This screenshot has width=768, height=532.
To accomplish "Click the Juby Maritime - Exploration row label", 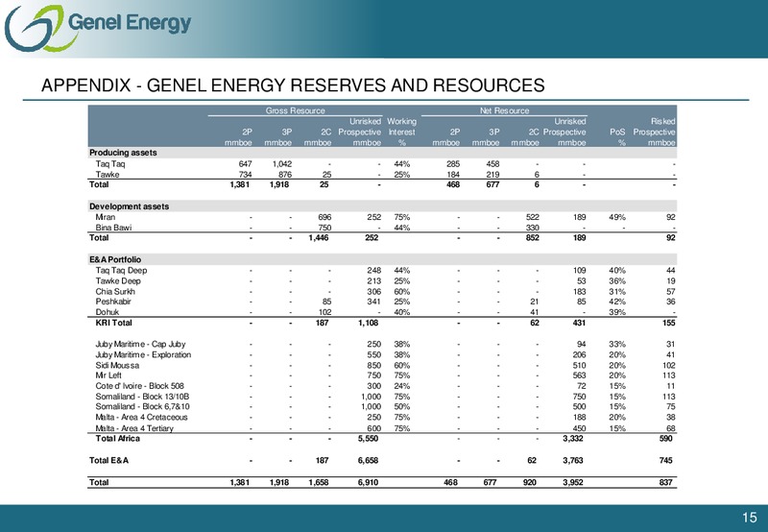I will coord(143,354).
